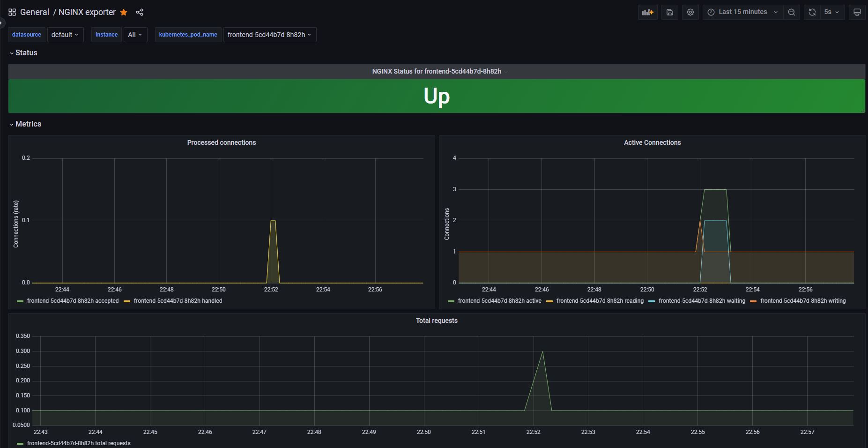This screenshot has width=868, height=448.
Task: Open Active Connections panel title menu
Action: 652,142
